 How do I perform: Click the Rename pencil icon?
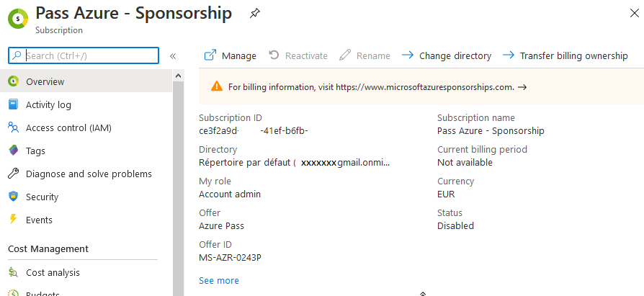(x=345, y=55)
